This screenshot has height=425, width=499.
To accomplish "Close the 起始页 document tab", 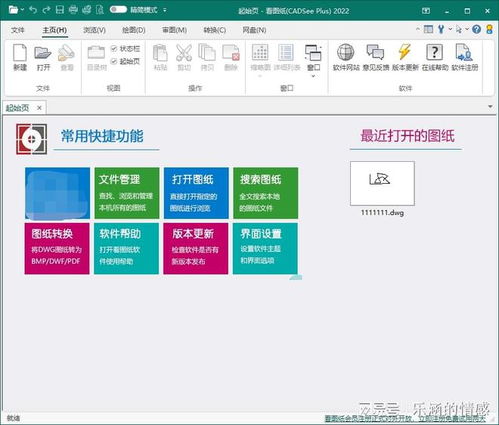I will (x=39, y=108).
